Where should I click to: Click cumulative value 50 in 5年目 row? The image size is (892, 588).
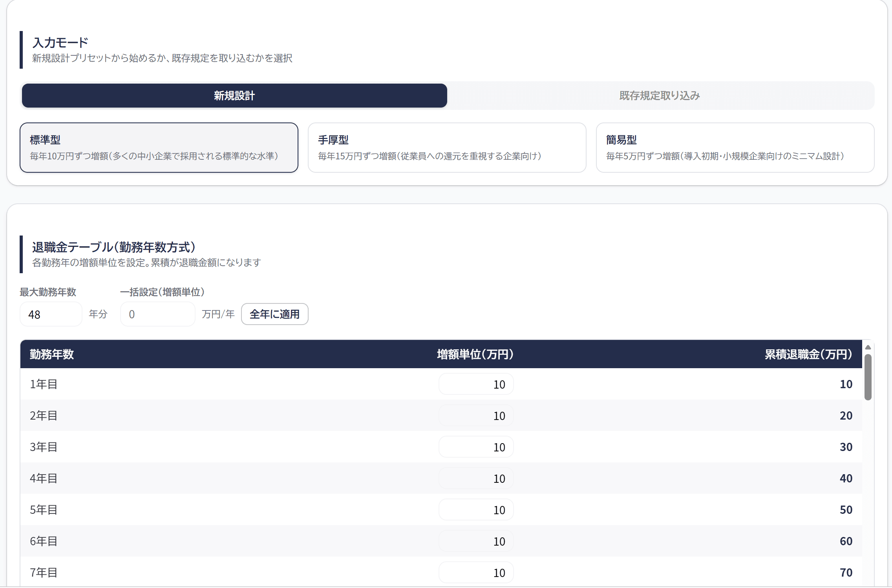846,509
